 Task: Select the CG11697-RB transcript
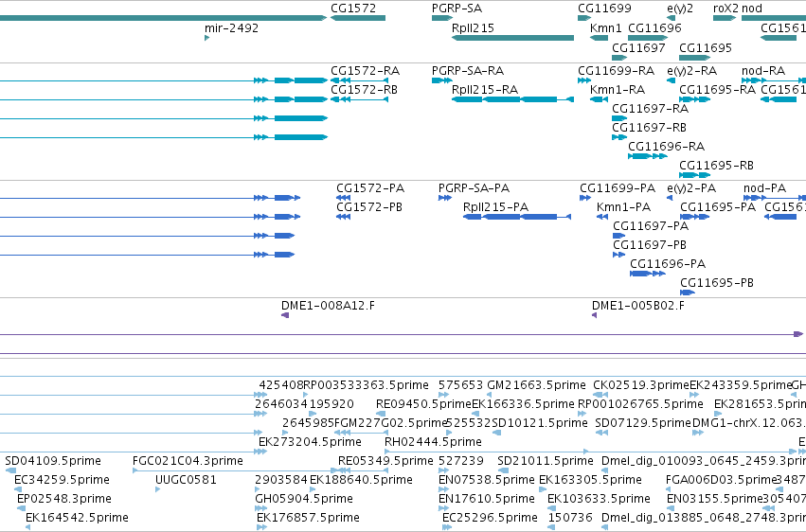618,137
